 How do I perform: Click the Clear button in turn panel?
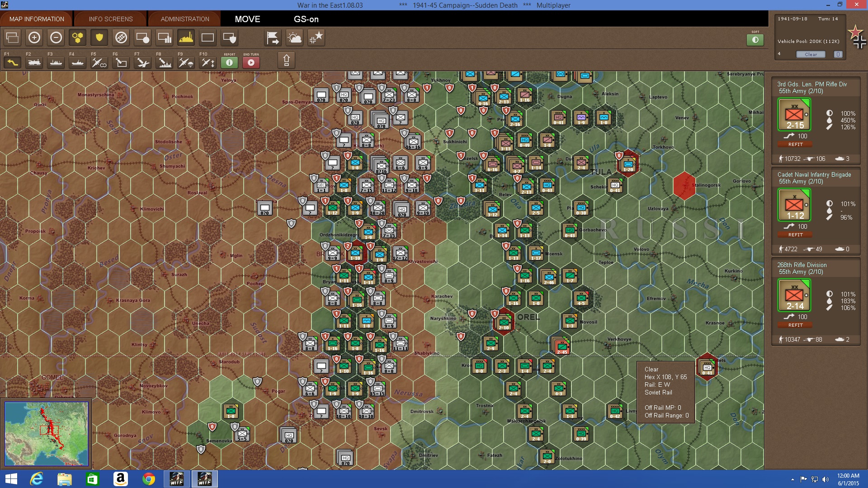point(811,54)
